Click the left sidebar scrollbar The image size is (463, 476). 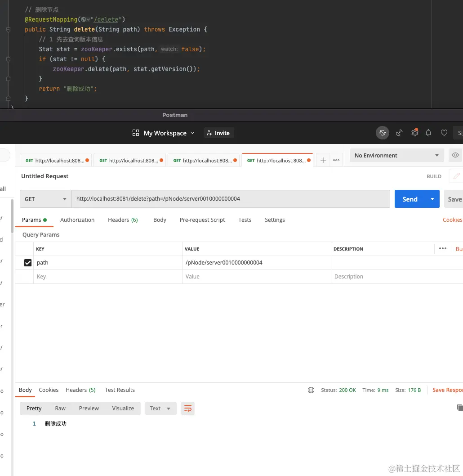point(12,216)
